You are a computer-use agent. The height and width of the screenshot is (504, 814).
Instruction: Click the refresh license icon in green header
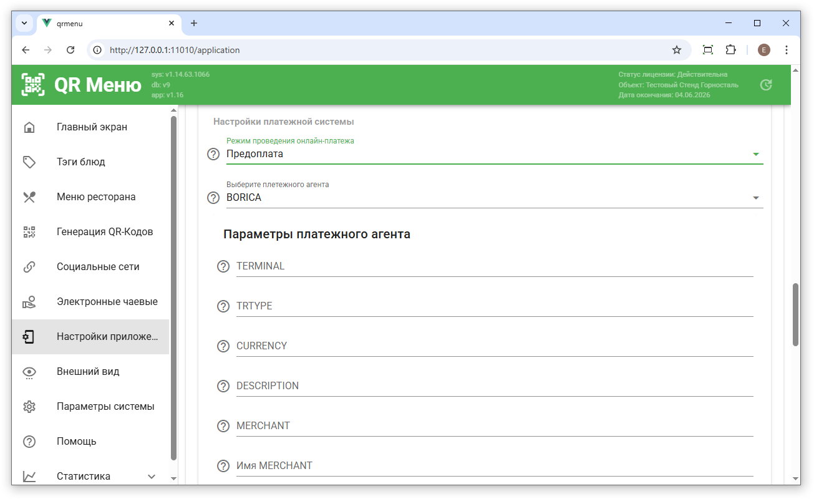point(766,85)
